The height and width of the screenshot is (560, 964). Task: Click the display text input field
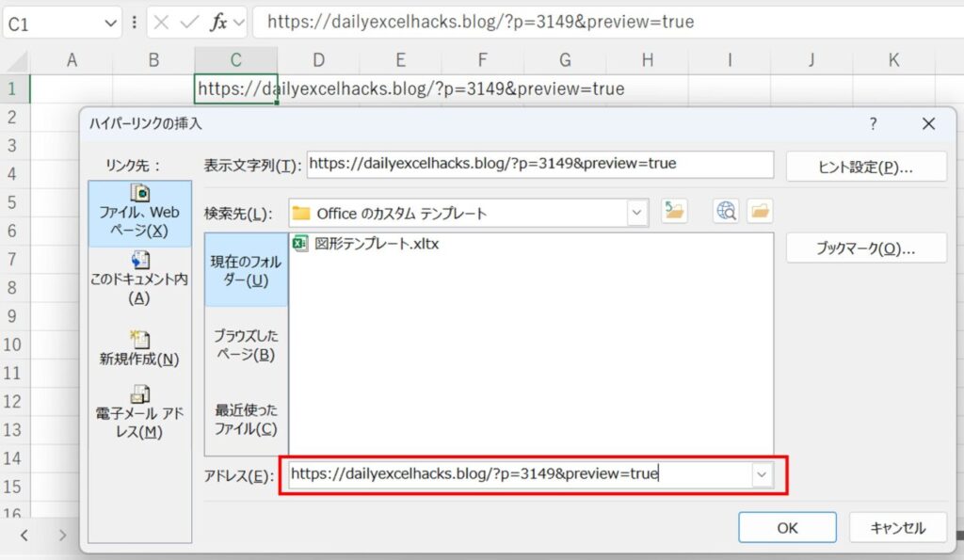click(539, 164)
